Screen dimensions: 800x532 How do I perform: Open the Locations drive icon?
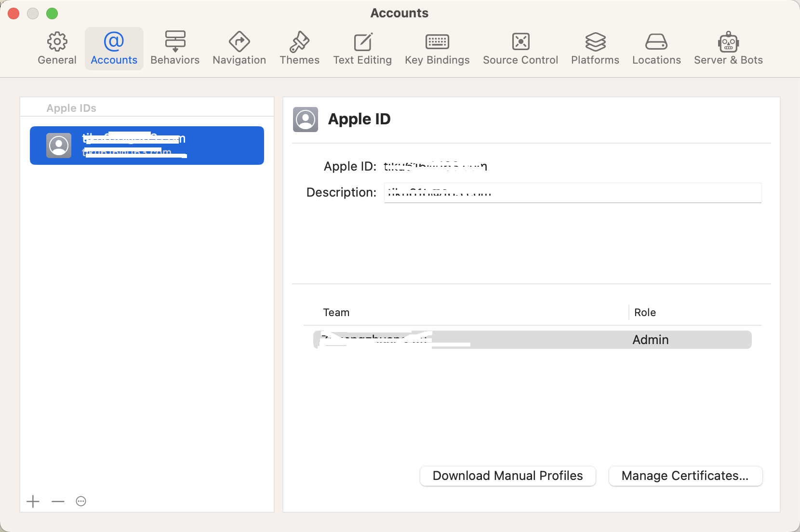coord(656,42)
